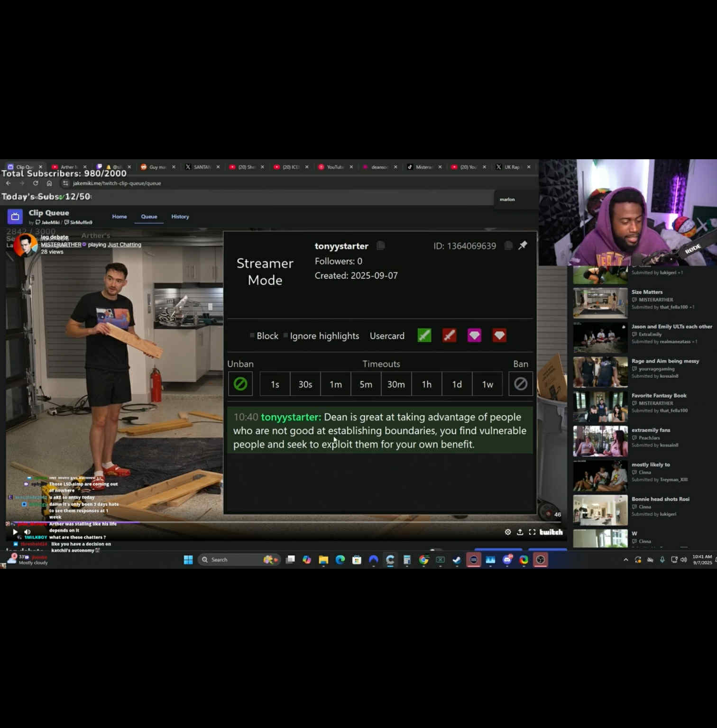Image resolution: width=717 pixels, height=728 pixels.
Task: Open Steam from the taskbar
Action: coord(457,560)
